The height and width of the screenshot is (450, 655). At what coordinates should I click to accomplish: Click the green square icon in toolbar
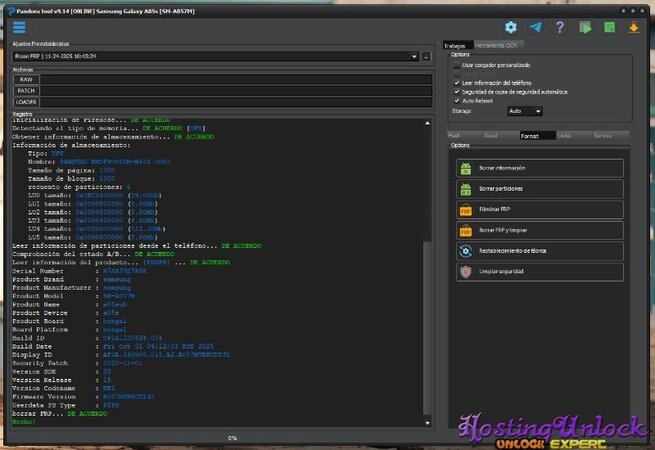tap(609, 28)
